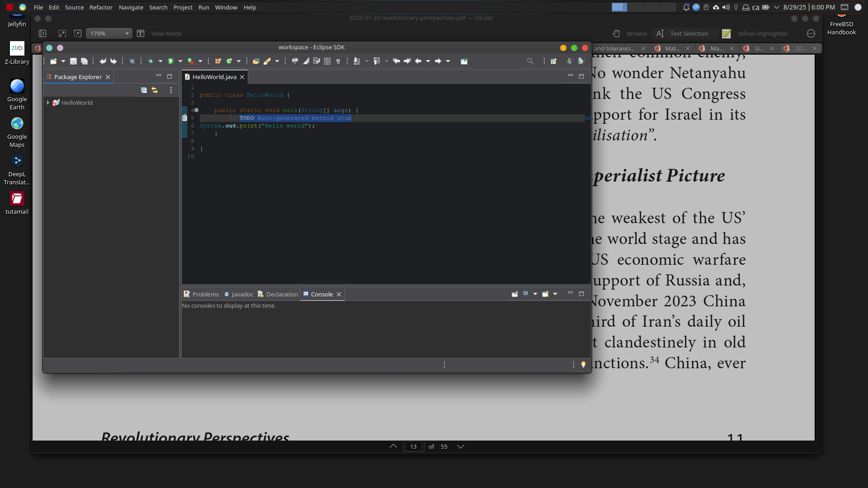Click New Java Package icon
868x488 pixels.
tap(218, 61)
